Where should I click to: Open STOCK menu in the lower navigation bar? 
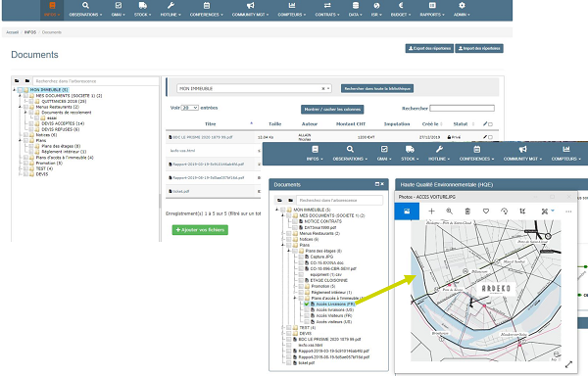[x=410, y=154]
